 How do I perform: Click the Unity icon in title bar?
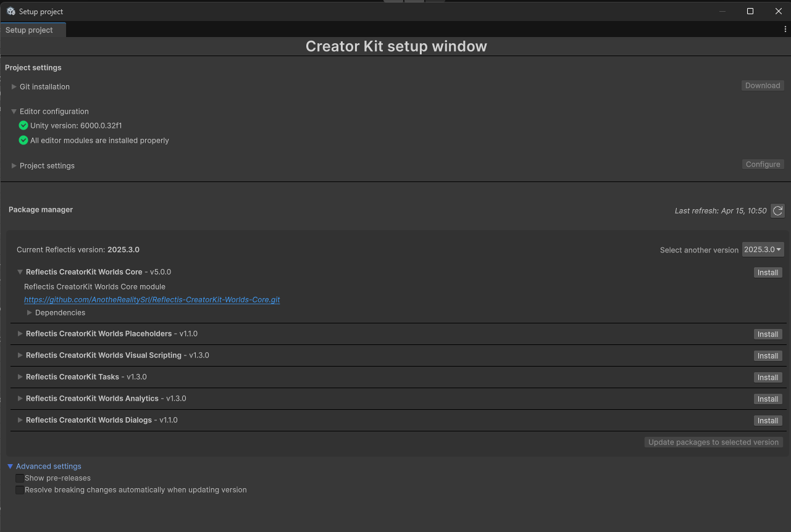tap(11, 11)
